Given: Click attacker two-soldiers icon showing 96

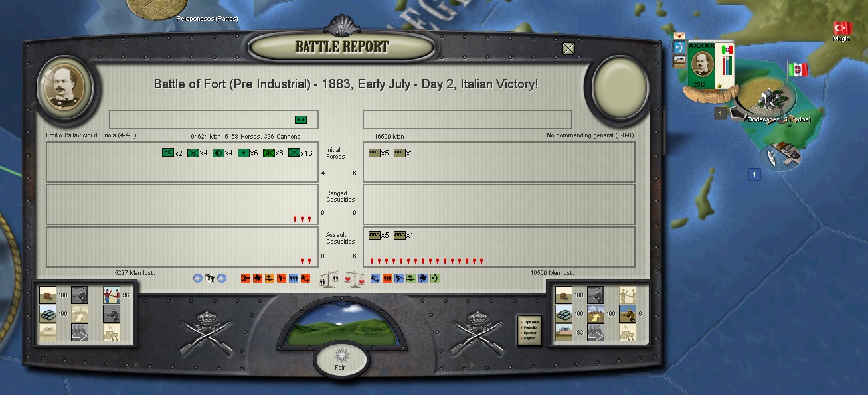Looking at the screenshot, I should 112,295.
